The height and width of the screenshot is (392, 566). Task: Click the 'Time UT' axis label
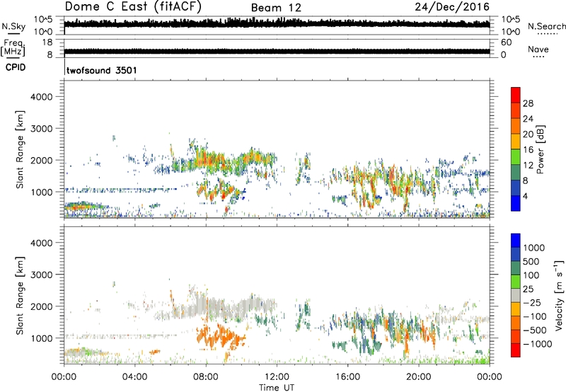point(277,387)
